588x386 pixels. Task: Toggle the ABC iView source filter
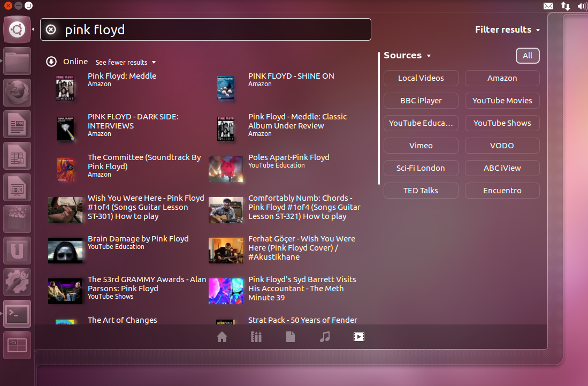tap(502, 168)
